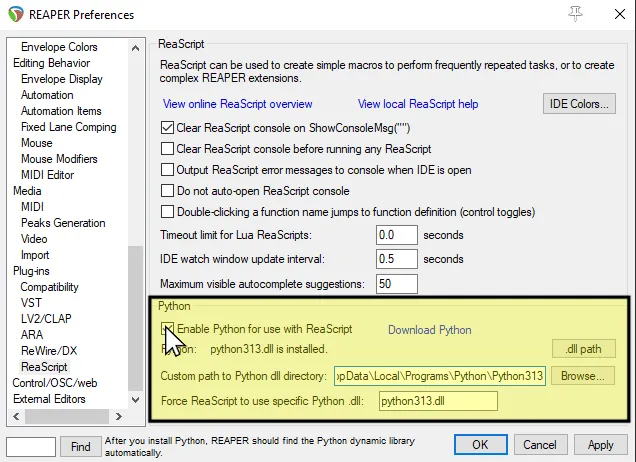Select Automation Items page
Screen dimensions: 636x462
(x=61, y=111)
